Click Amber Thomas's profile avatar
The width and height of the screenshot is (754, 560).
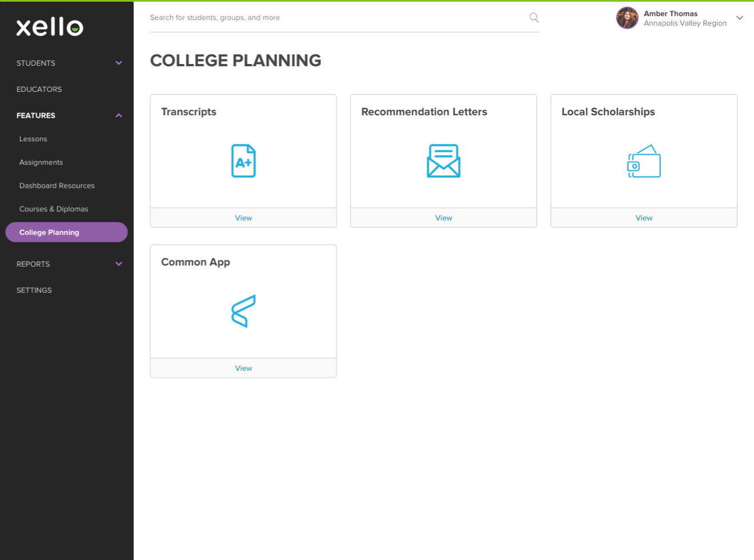[627, 18]
